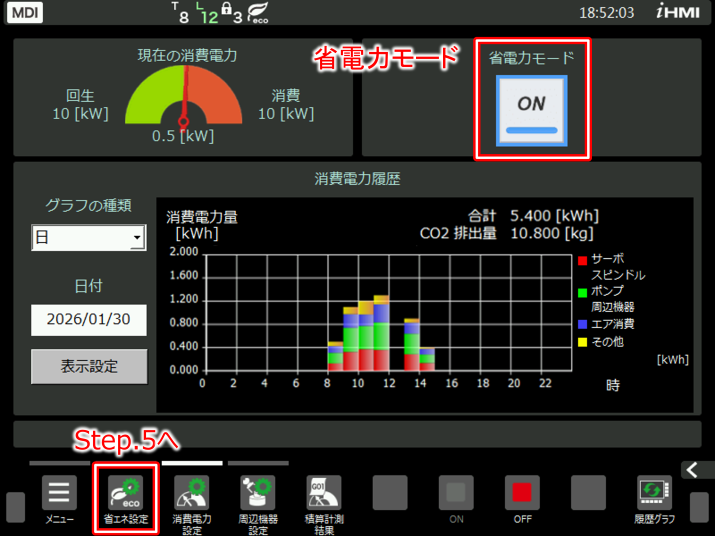Open 周辺機器設定 icon
This screenshot has width=715, height=536.
click(258, 493)
